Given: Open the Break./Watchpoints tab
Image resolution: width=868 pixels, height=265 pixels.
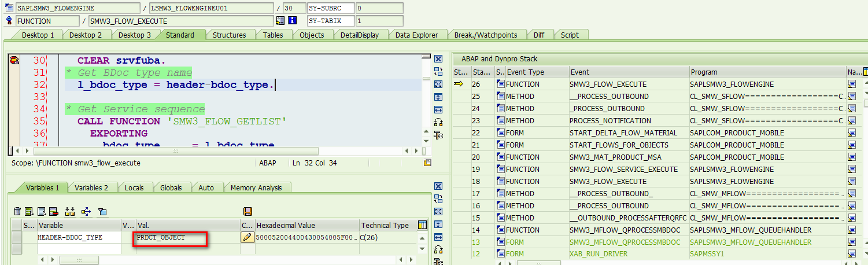Looking at the screenshot, I should tap(486, 35).
